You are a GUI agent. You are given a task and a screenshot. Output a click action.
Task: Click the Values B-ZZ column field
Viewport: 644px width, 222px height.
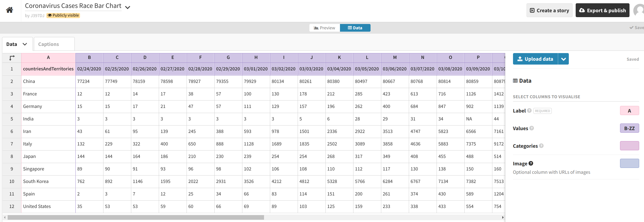(629, 128)
